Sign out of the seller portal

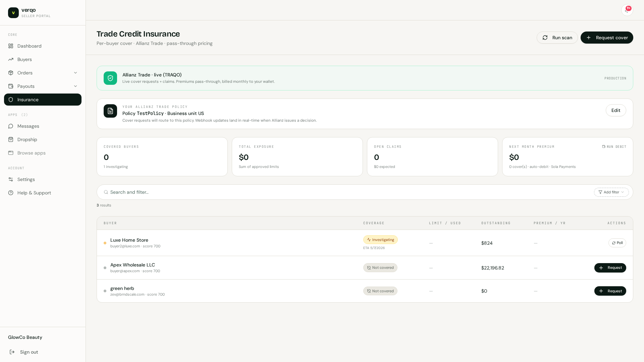click(43, 352)
